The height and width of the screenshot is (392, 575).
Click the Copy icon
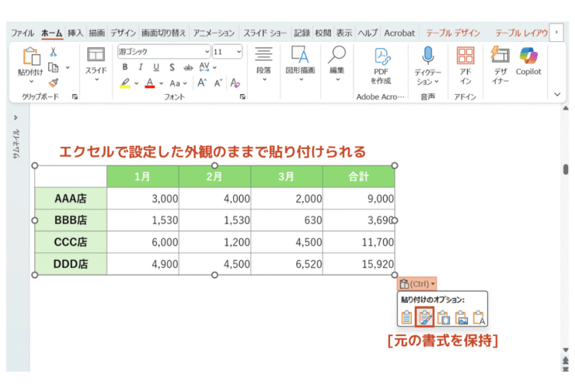coord(54,68)
